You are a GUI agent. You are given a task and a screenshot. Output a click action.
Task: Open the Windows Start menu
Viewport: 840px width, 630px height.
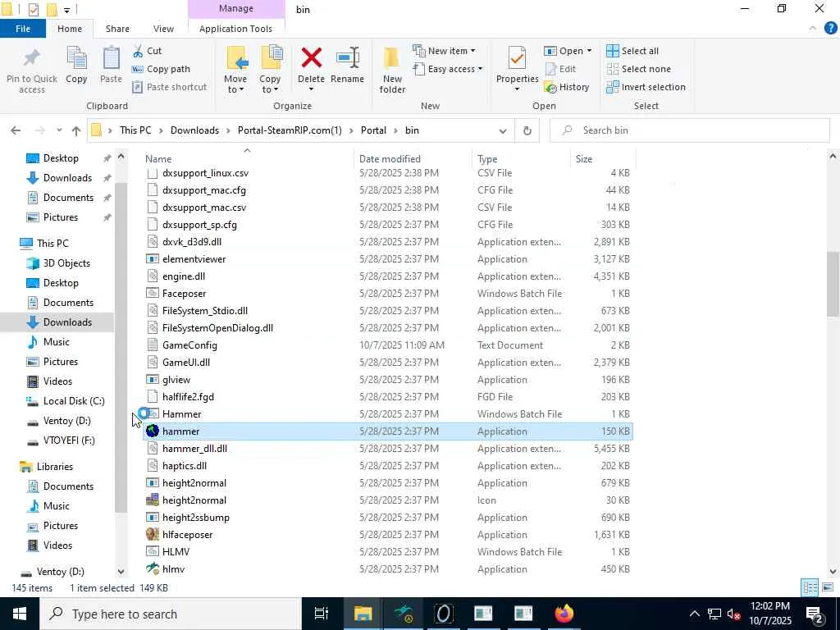(20, 614)
